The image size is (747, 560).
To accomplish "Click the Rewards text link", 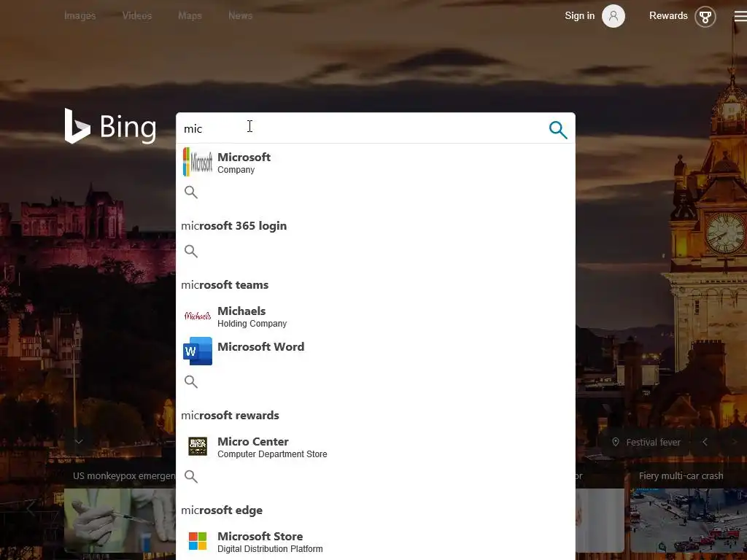I will [x=668, y=16].
